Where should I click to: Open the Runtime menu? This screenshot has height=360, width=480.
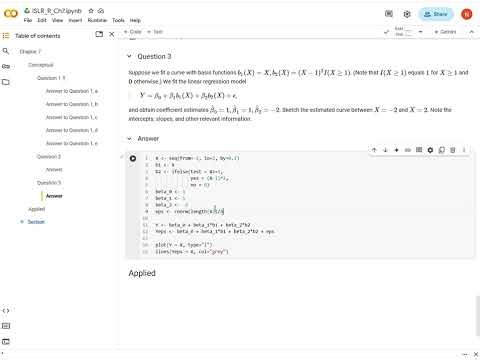tap(97, 20)
